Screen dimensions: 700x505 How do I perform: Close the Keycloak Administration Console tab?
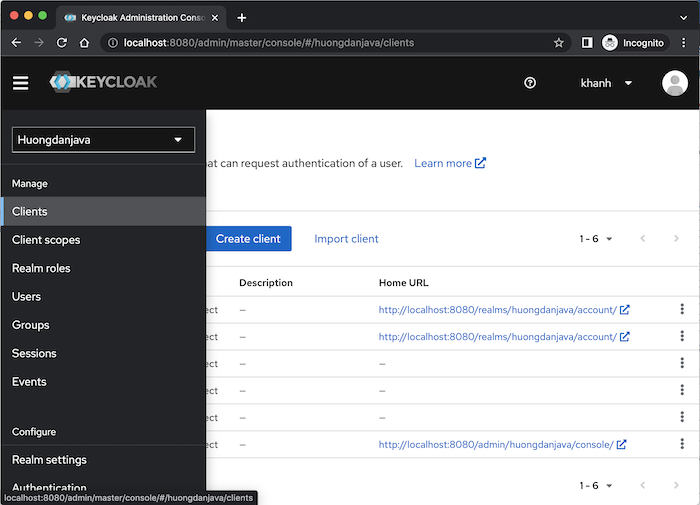(215, 18)
